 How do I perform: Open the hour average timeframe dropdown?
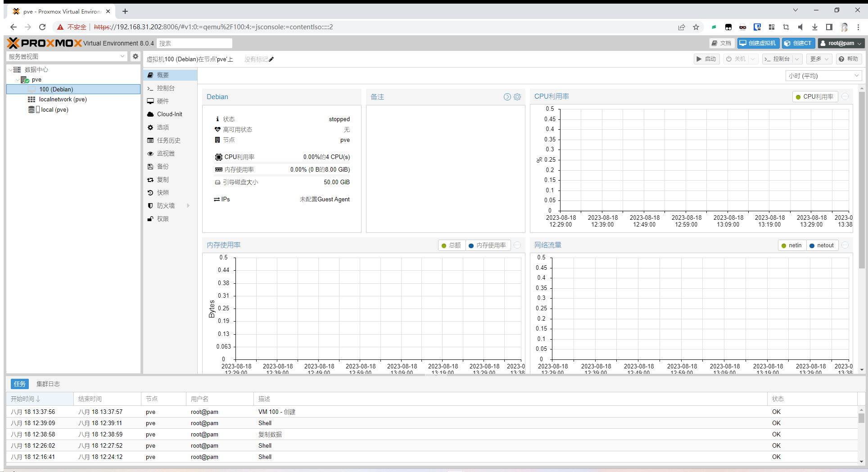[823, 76]
